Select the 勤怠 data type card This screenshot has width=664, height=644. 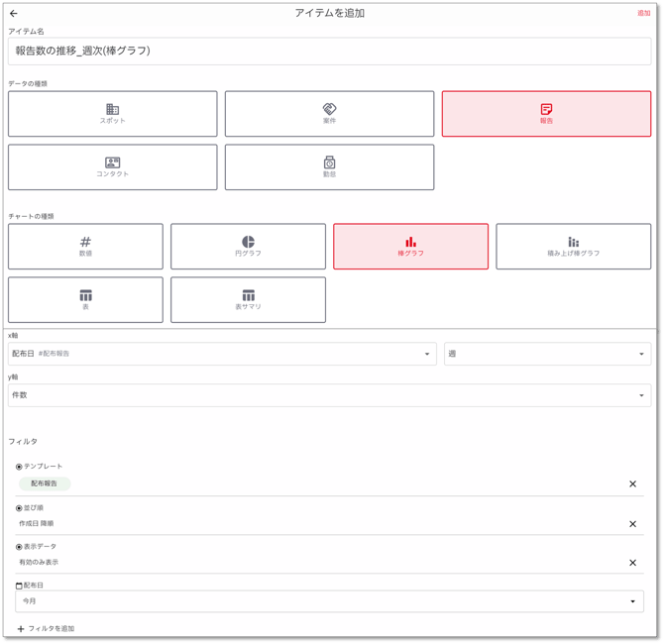tap(329, 166)
